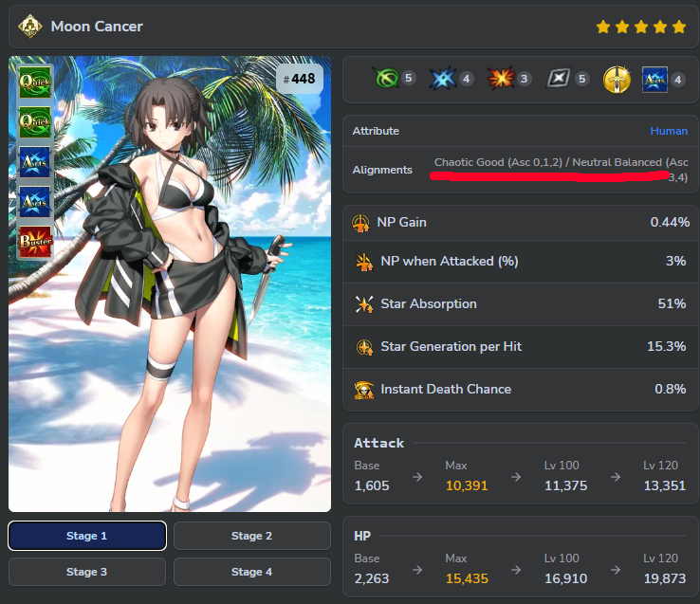Click the Lv 120 HP value 19,873
700x604 pixels.
[665, 579]
